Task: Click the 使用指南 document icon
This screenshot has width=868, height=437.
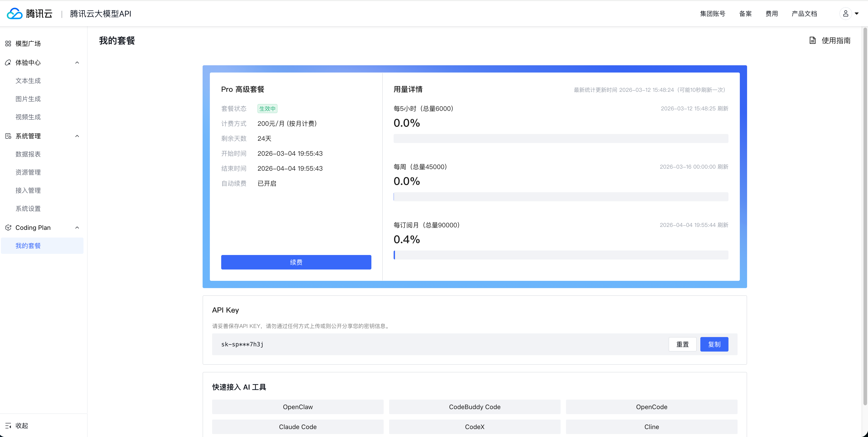Action: pos(812,41)
